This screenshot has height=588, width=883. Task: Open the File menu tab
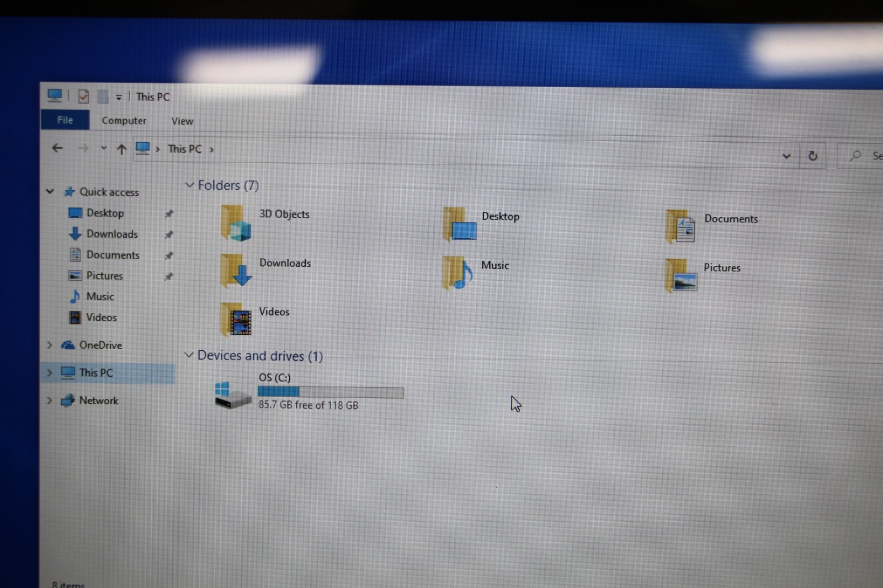click(x=65, y=120)
